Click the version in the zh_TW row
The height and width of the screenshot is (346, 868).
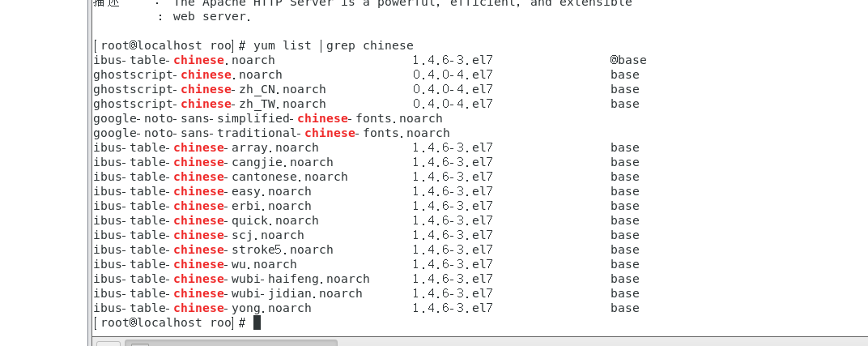[x=453, y=104]
